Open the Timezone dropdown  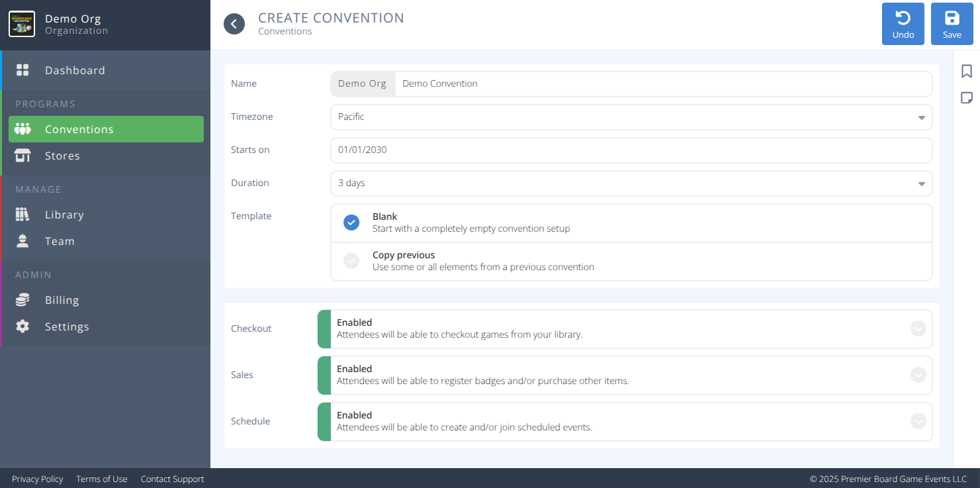pyautogui.click(x=921, y=117)
